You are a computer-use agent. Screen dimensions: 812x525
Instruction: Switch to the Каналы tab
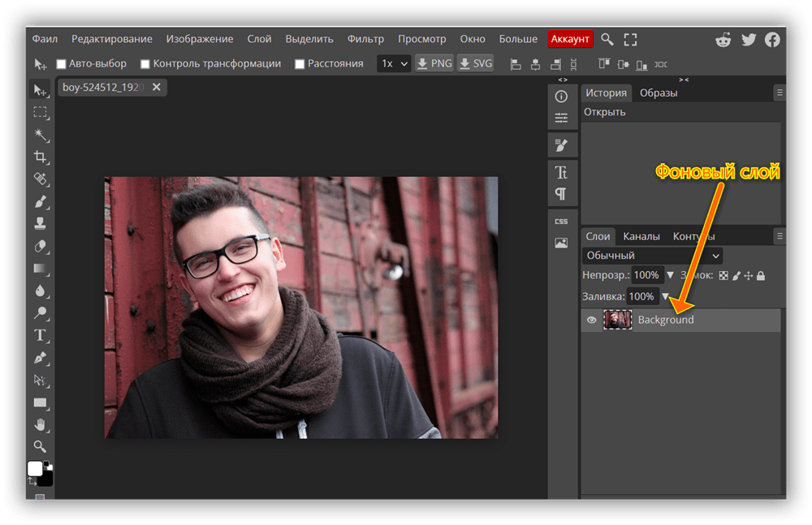point(641,237)
